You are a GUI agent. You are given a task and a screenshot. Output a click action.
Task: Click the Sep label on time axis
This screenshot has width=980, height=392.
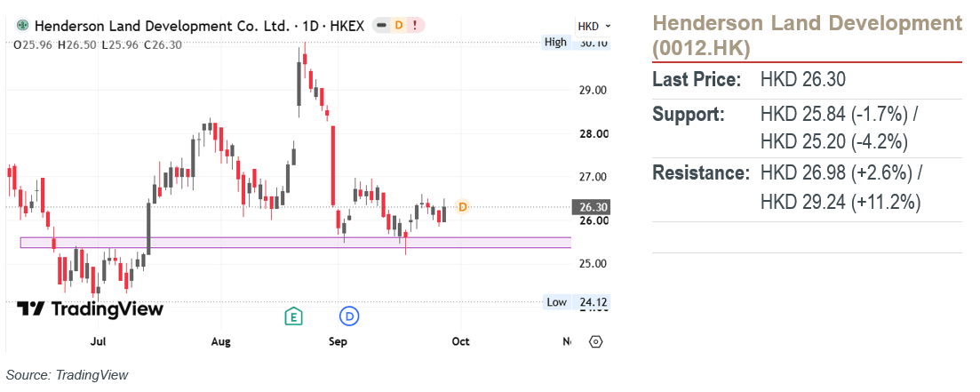click(338, 342)
